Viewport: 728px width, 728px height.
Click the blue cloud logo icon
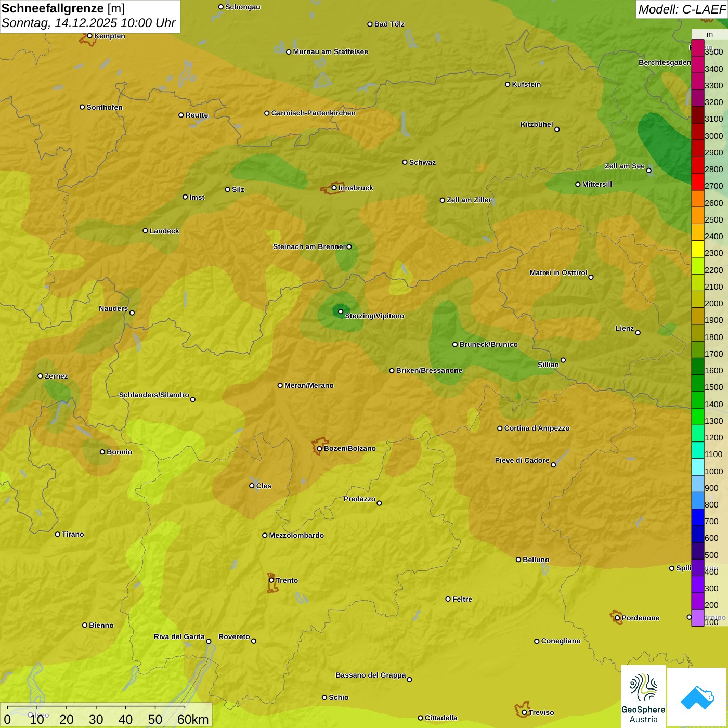pos(697,697)
